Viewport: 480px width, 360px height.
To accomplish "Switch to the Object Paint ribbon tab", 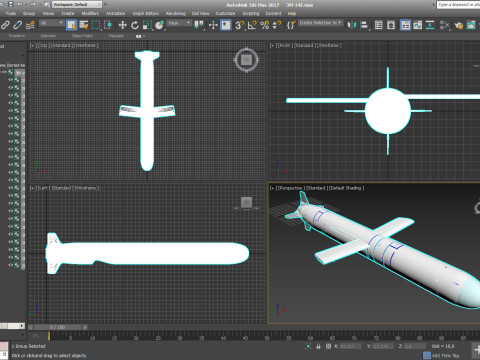I will 82,36.
